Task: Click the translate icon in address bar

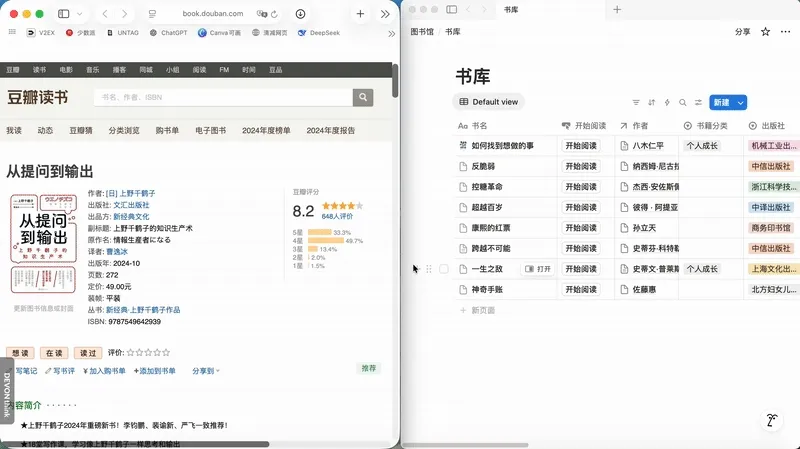Action: click(x=262, y=14)
